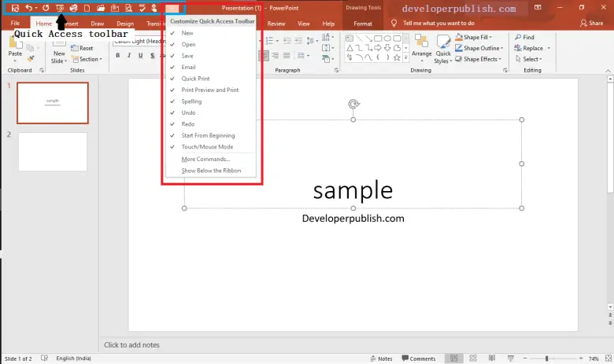
Task: Uncheck Email in the customize menu
Action: click(x=211, y=68)
